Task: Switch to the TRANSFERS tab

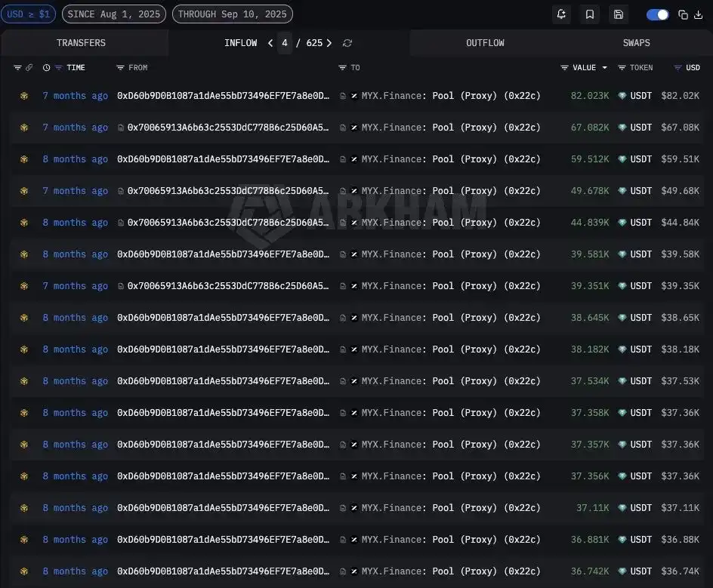Action: (x=81, y=43)
